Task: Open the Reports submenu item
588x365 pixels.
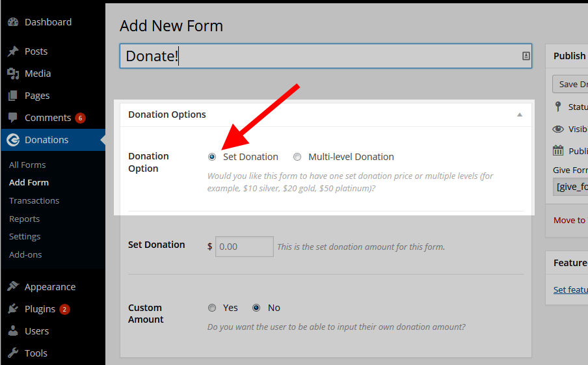Action: pyautogui.click(x=25, y=219)
